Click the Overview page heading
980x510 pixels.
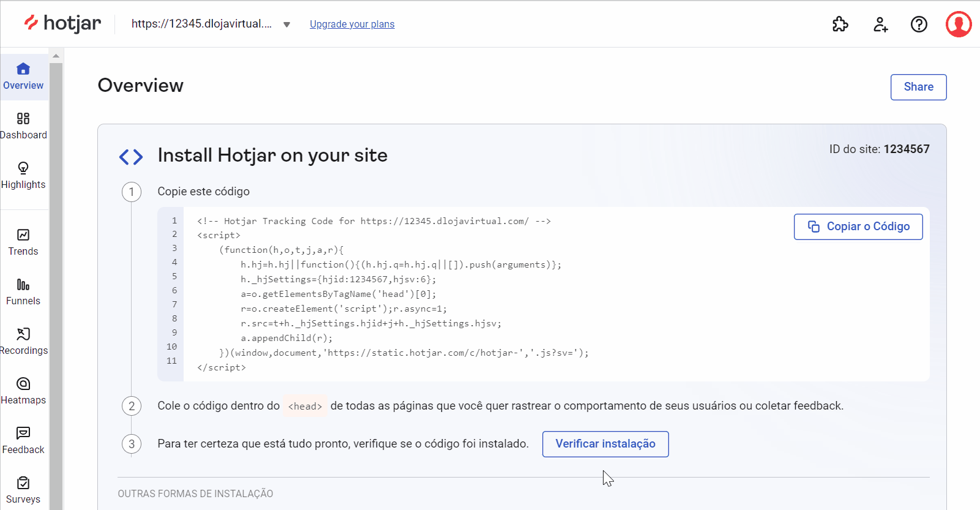(x=140, y=85)
